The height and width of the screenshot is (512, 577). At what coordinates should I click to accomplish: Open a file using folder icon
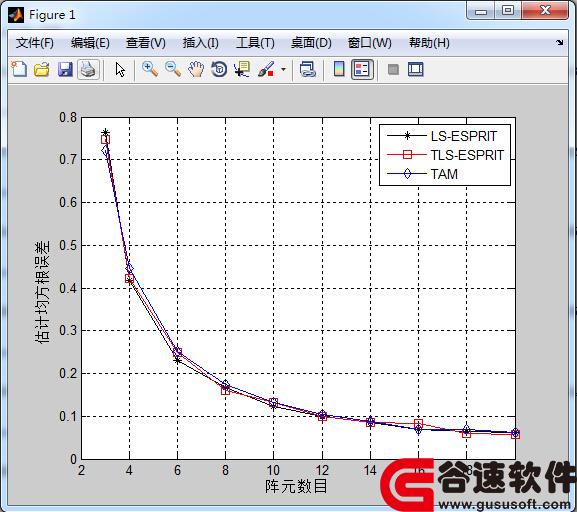click(42, 69)
